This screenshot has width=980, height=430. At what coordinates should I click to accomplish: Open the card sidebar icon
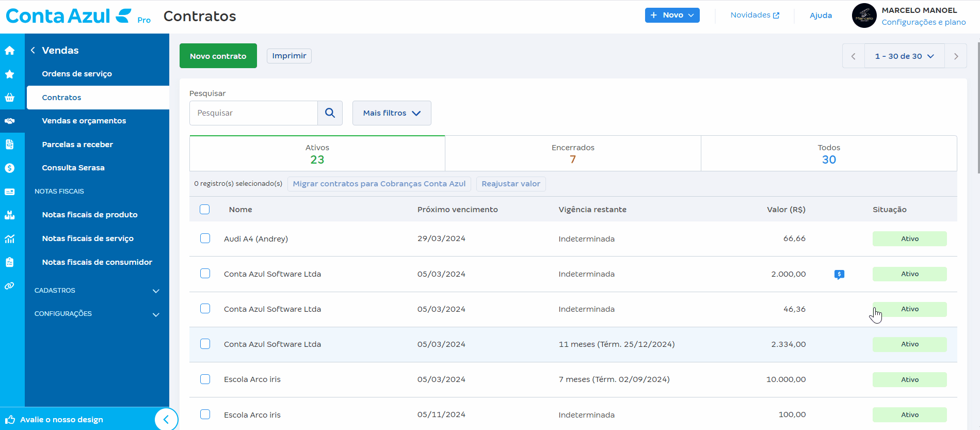[9, 192]
